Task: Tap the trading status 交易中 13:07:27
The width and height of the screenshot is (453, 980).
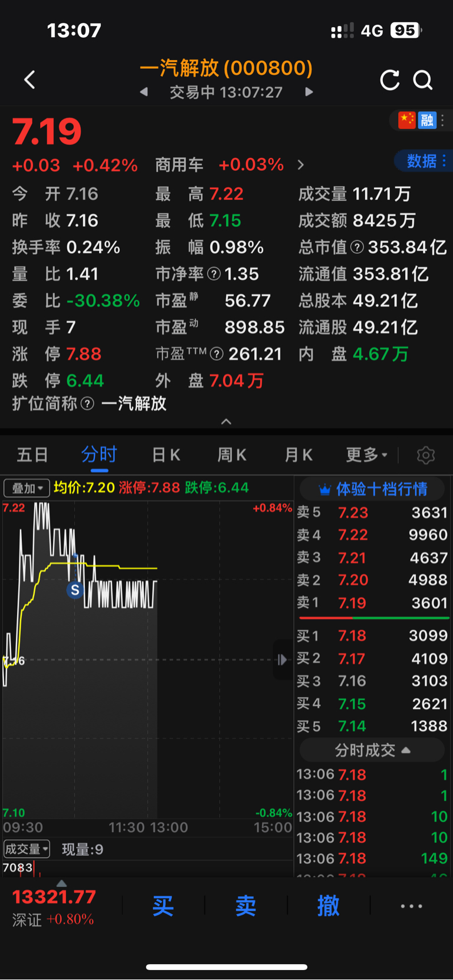Action: [226, 93]
